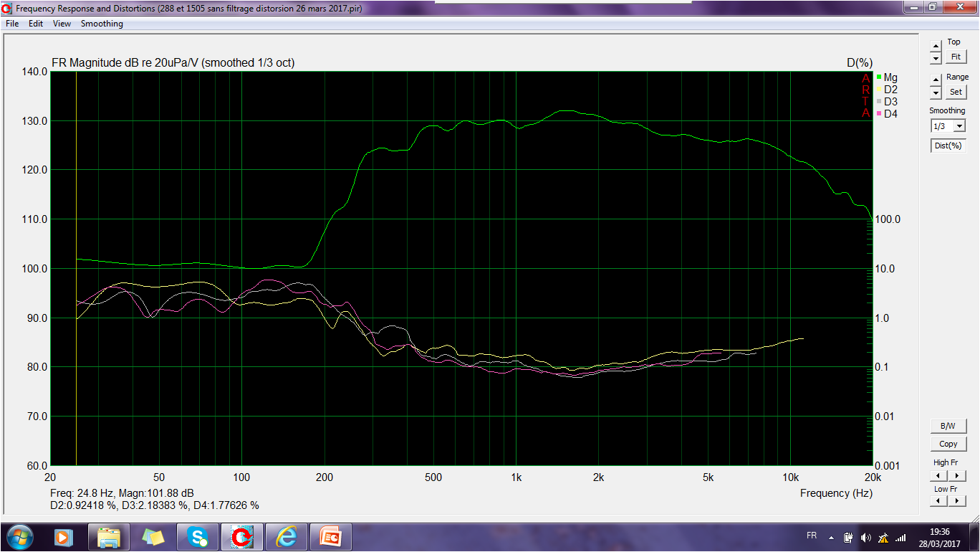This screenshot has width=980, height=552.
Task: Click the Set range button
Action: pos(956,92)
